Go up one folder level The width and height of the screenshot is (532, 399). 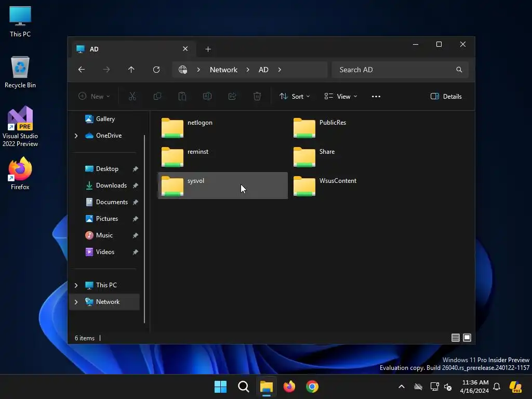[131, 70]
